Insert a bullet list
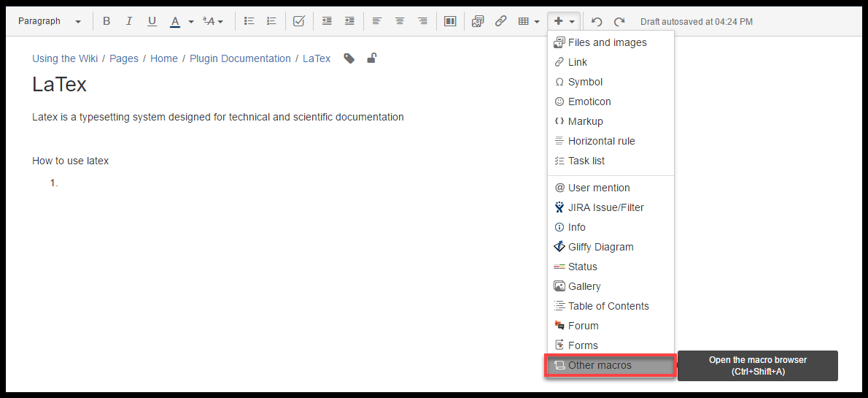Screen dimensions: 868x398 (249, 21)
